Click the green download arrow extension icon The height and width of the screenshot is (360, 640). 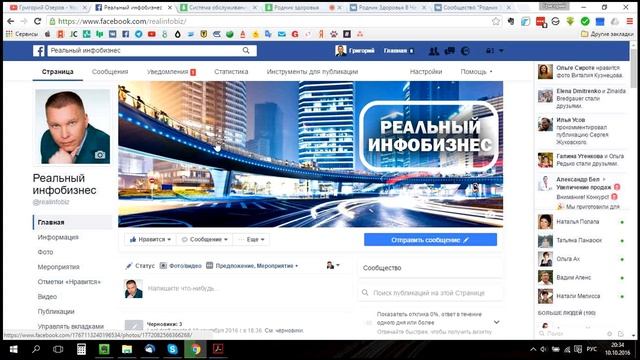(x=570, y=21)
